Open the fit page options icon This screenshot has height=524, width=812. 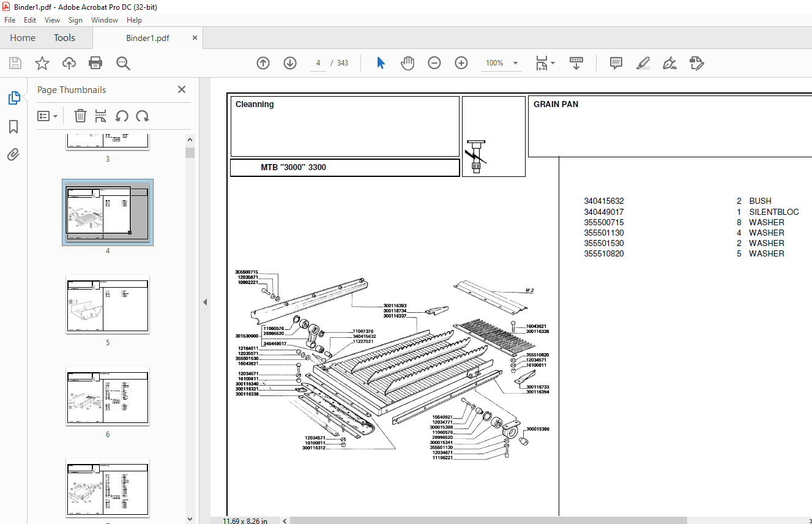coord(545,63)
